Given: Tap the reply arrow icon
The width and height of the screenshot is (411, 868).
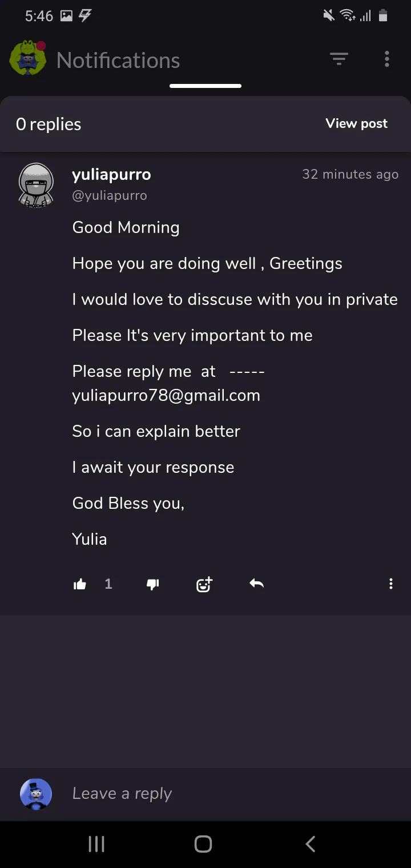Looking at the screenshot, I should (256, 584).
